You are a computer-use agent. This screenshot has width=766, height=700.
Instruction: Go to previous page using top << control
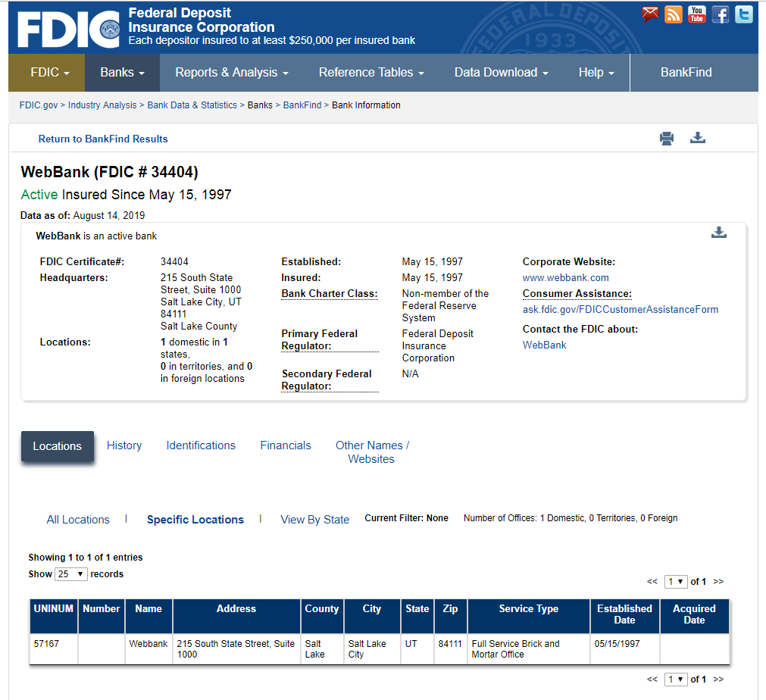[652, 581]
